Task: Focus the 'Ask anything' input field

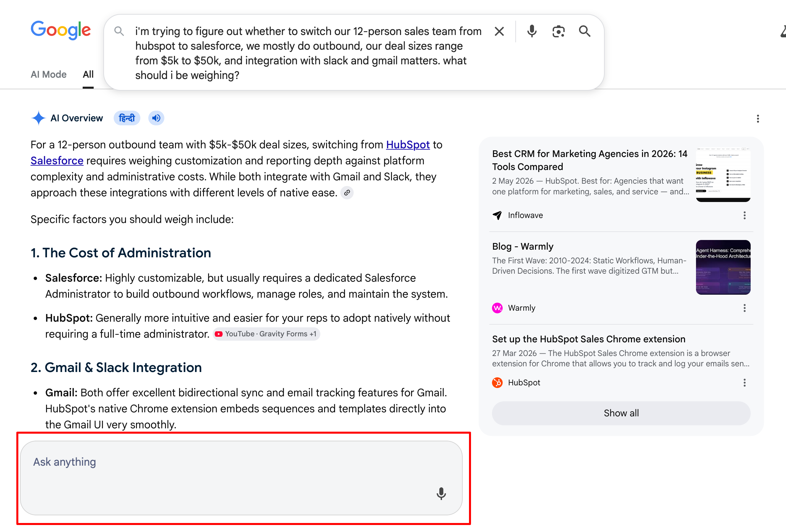Action: [241, 478]
